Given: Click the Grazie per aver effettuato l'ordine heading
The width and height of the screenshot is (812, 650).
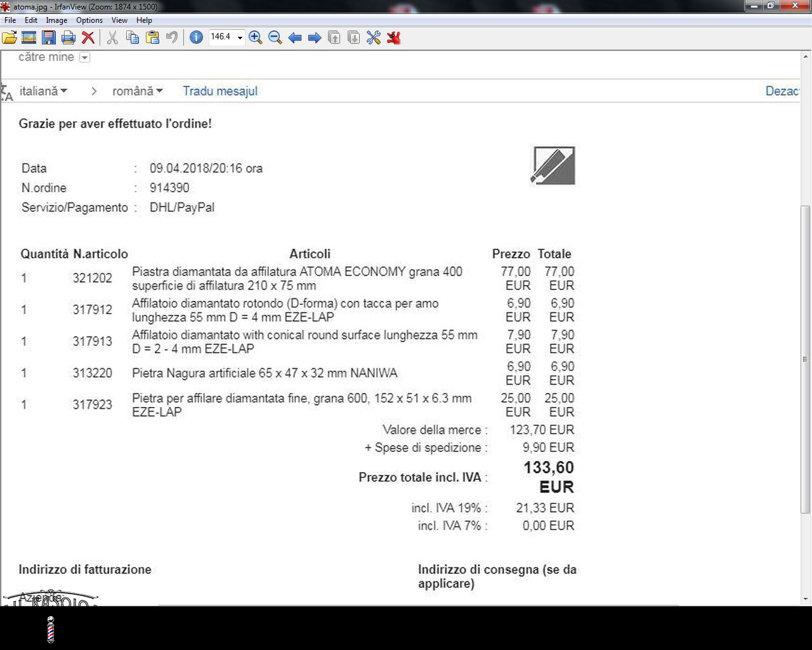Looking at the screenshot, I should click(x=115, y=124).
